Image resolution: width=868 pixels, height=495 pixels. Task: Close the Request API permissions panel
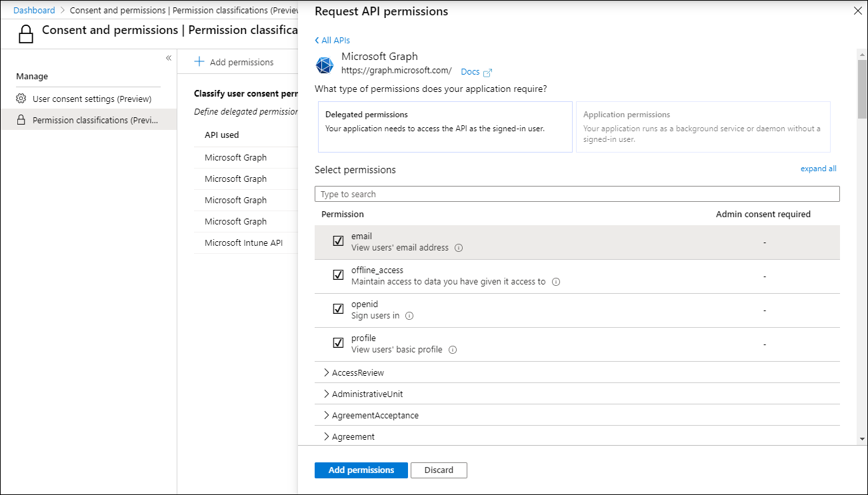click(857, 11)
